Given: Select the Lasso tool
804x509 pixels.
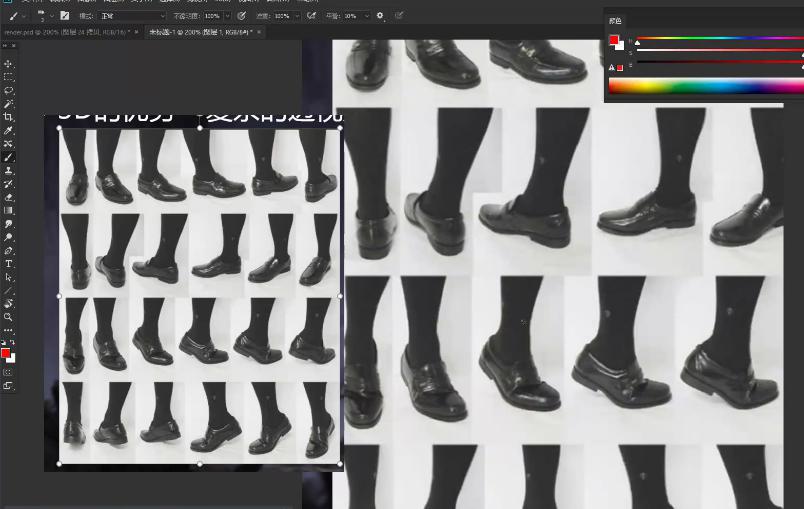Looking at the screenshot, I should click(8, 90).
